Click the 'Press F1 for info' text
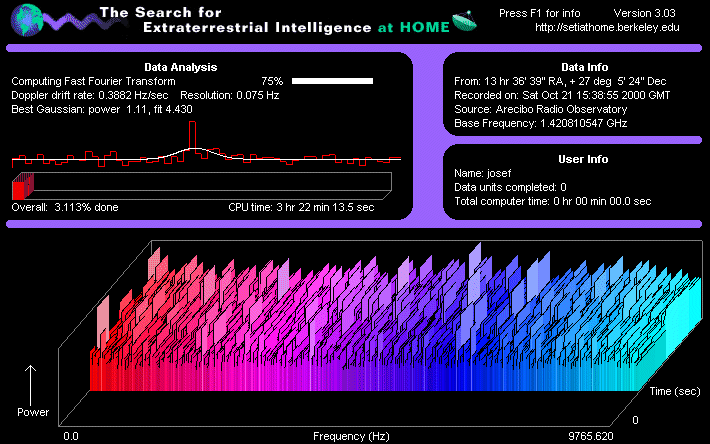The height and width of the screenshot is (444, 710). 541,13
